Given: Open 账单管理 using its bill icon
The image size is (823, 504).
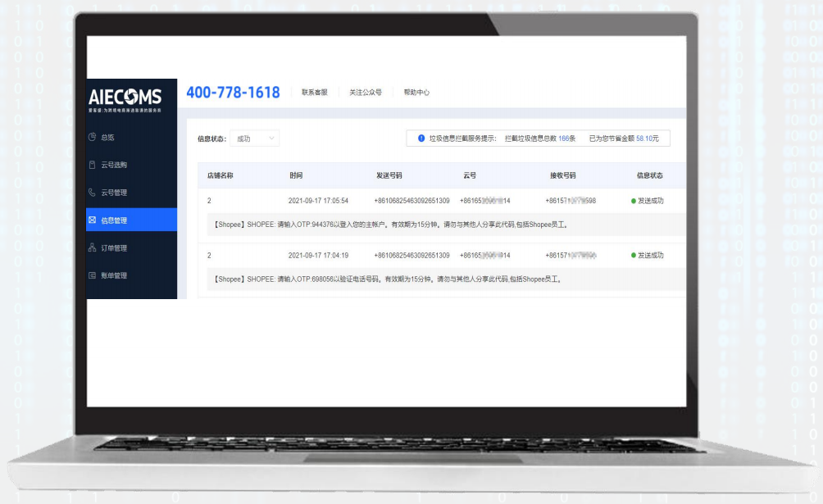Looking at the screenshot, I should [x=93, y=275].
